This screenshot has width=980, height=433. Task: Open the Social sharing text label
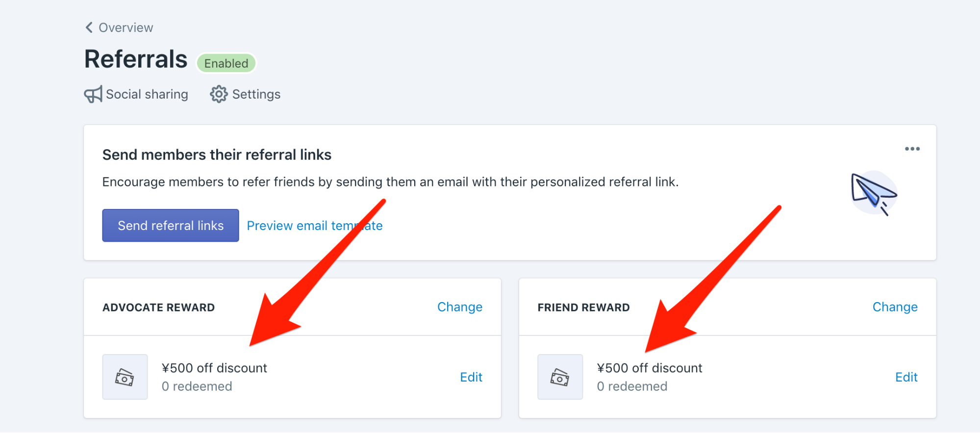[147, 94]
